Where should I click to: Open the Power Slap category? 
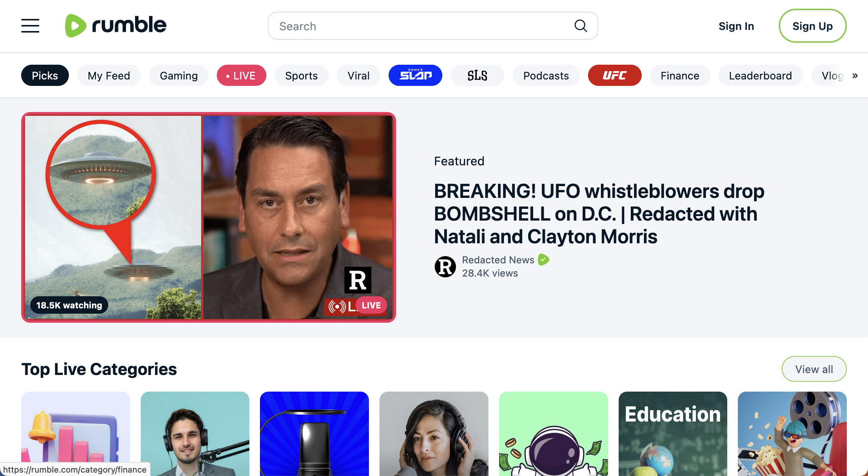(x=415, y=75)
